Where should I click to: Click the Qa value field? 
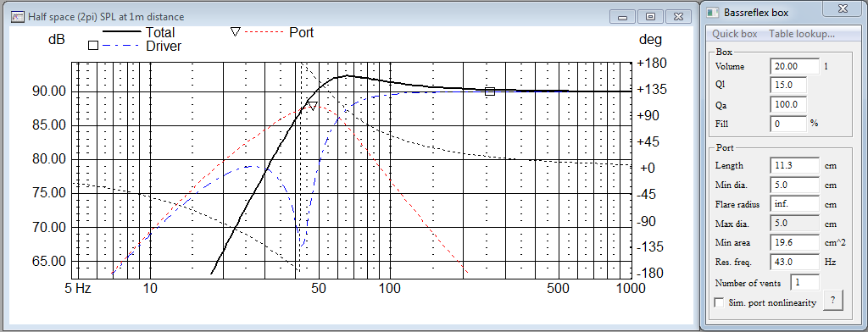(x=787, y=104)
